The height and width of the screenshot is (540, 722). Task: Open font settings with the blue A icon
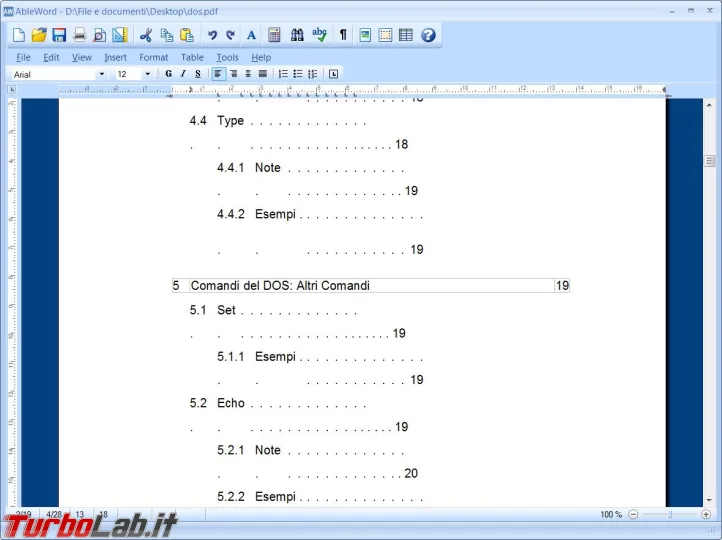click(251, 35)
